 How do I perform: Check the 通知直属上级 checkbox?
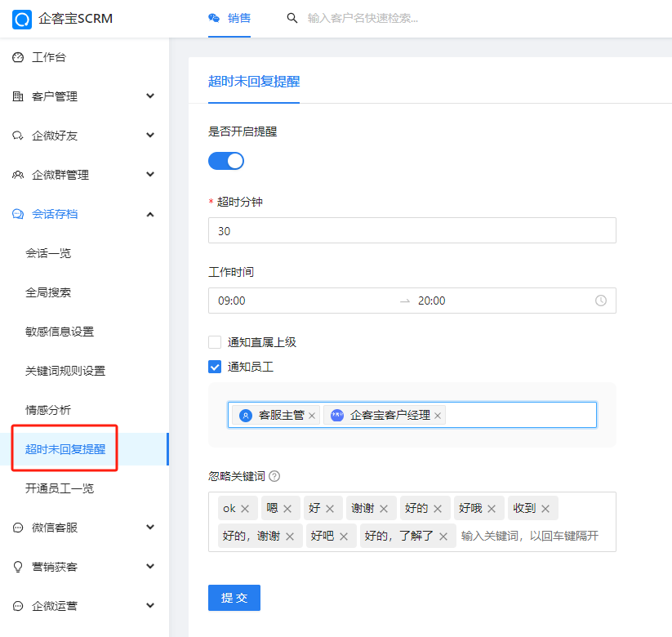215,342
